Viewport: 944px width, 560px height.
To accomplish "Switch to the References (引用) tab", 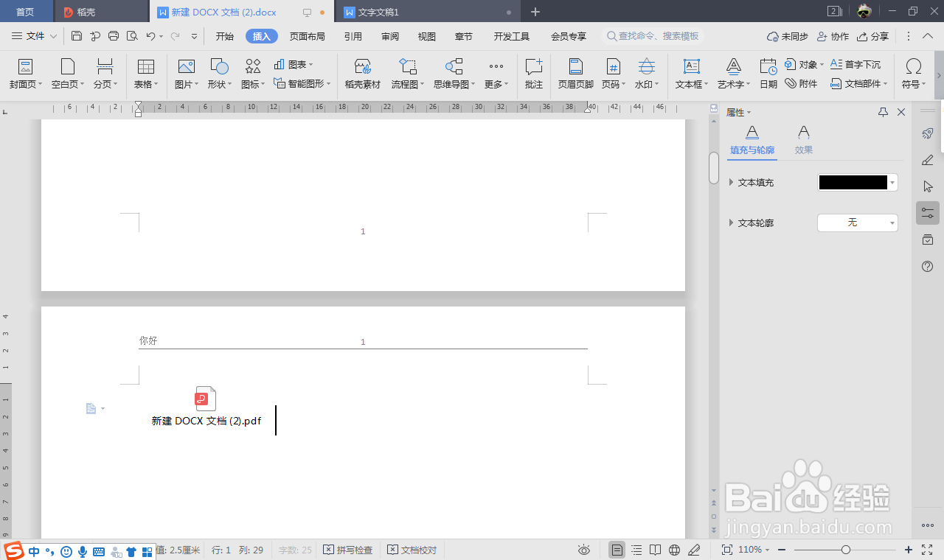I will point(353,36).
